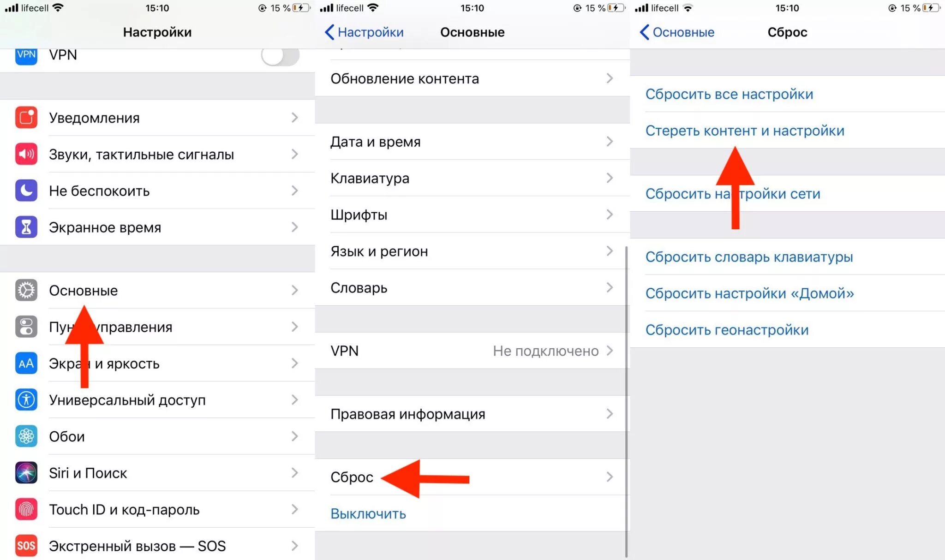Open Пункт управления settings
Screen dimensions: 945x560
(156, 327)
